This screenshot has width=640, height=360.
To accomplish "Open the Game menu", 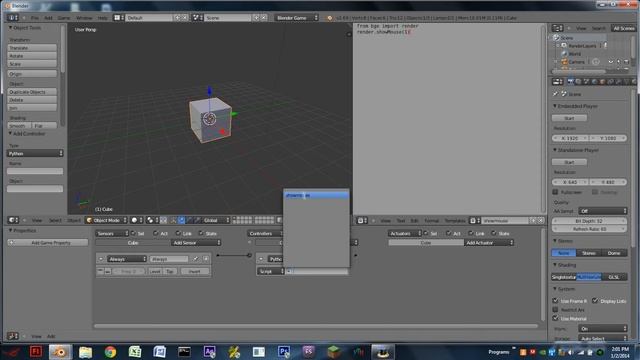I will [64, 18].
